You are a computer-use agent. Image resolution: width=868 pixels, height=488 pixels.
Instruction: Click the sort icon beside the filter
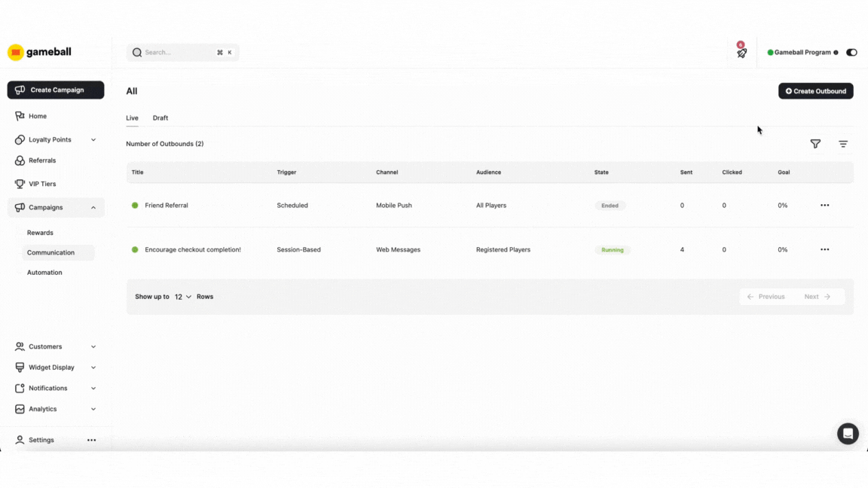(x=843, y=143)
